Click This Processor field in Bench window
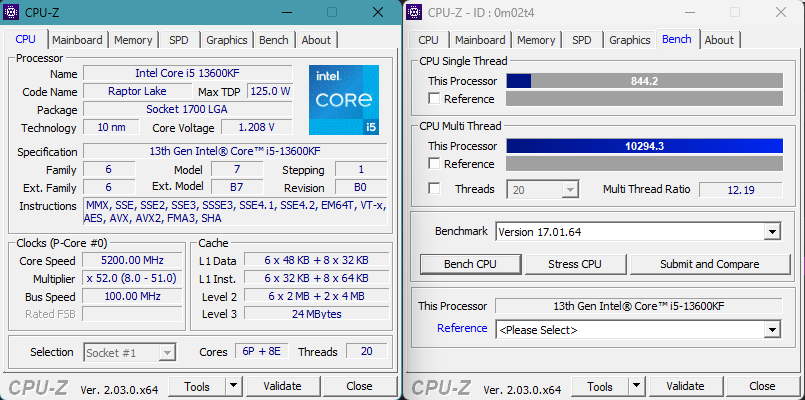 tap(639, 306)
